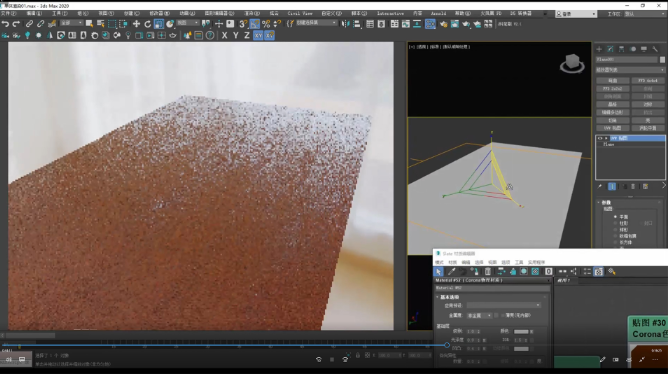Click the 颜色 base color swatch
Image resolution: width=669 pixels, height=381 pixels.
pyautogui.click(x=521, y=332)
